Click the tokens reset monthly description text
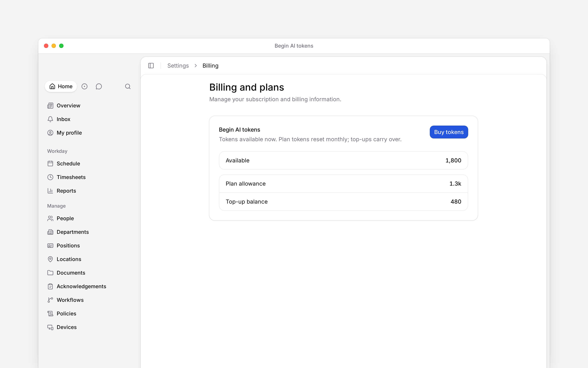Viewport: 588px width, 368px height. tap(310, 139)
